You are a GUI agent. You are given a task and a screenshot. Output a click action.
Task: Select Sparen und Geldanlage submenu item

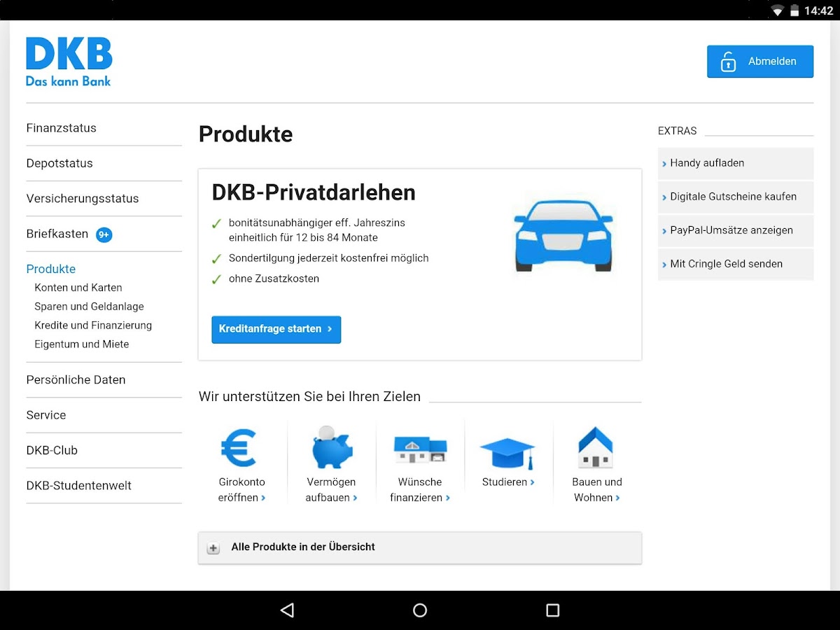[89, 307]
